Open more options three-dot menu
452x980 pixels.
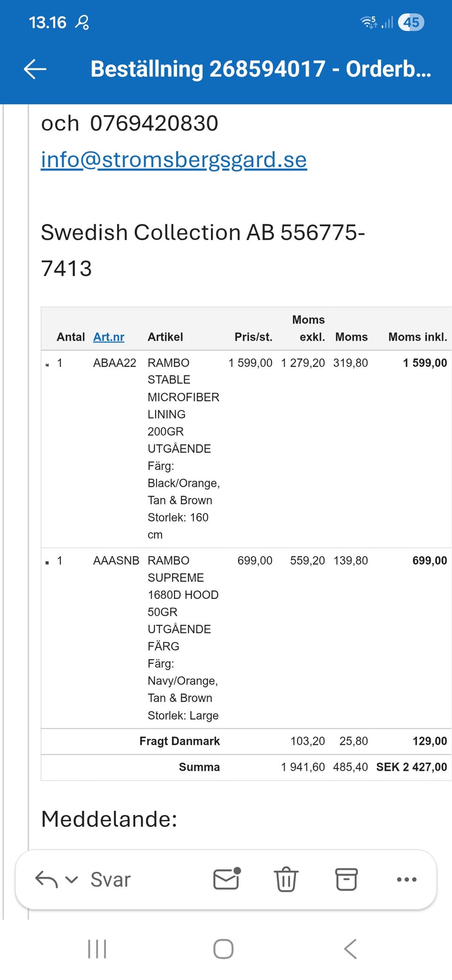point(406,879)
